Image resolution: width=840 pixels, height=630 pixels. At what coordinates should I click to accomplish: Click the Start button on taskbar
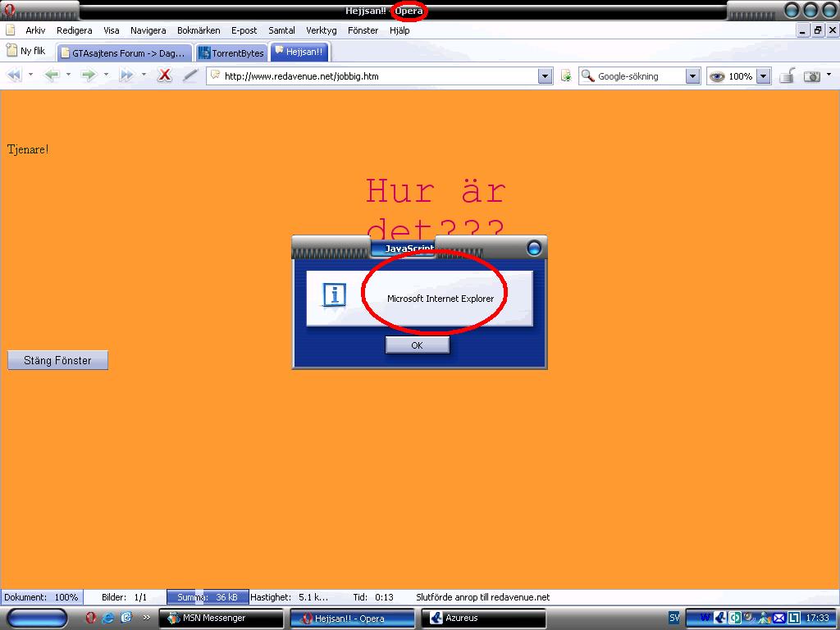(x=38, y=619)
